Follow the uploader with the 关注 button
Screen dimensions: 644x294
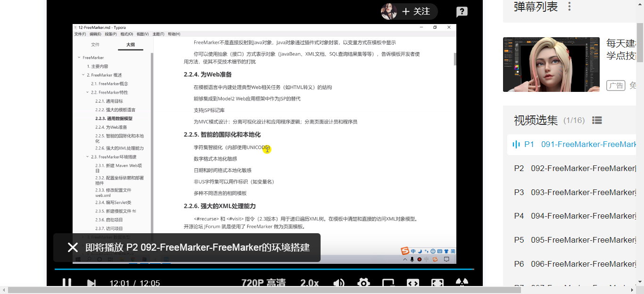coord(416,11)
